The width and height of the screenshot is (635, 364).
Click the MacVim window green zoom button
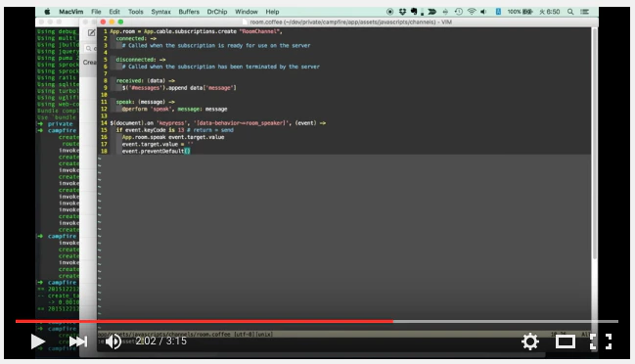(x=120, y=22)
